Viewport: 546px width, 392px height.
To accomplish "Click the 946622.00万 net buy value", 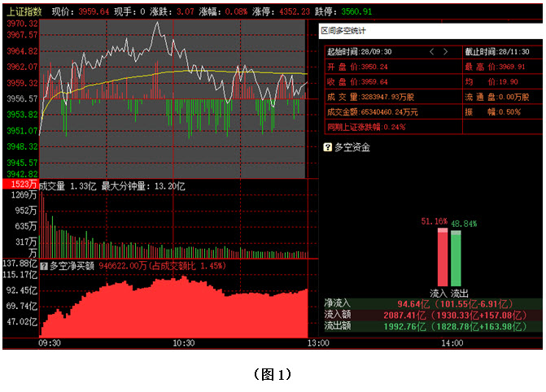I will point(123,266).
